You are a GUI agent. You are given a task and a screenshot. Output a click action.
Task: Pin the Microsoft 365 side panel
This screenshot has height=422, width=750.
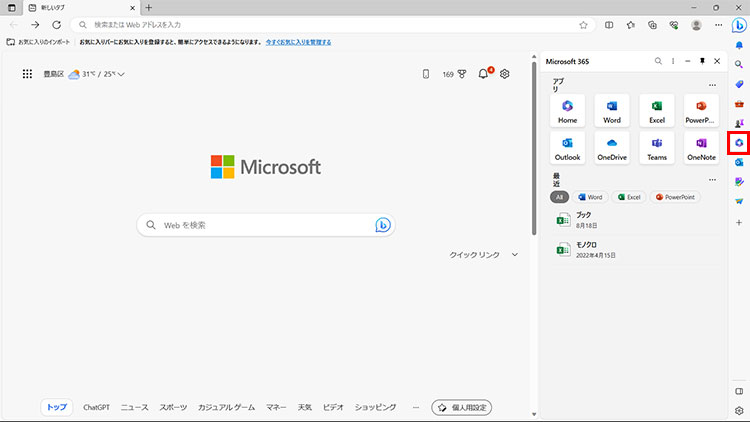[x=702, y=61]
